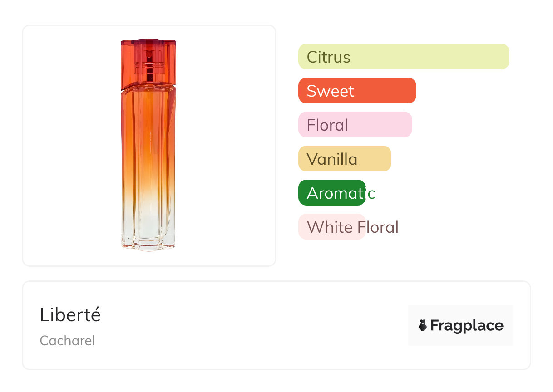Click the pink Floral accord bar

pos(355,125)
